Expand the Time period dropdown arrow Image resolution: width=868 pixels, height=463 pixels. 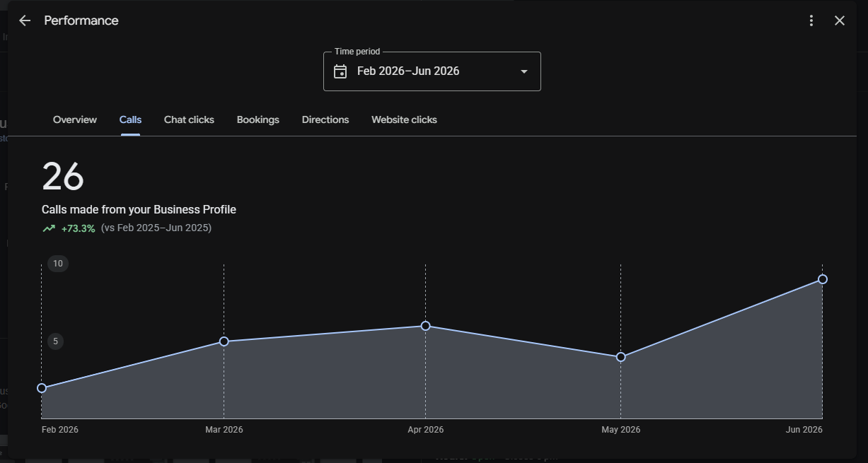[524, 71]
